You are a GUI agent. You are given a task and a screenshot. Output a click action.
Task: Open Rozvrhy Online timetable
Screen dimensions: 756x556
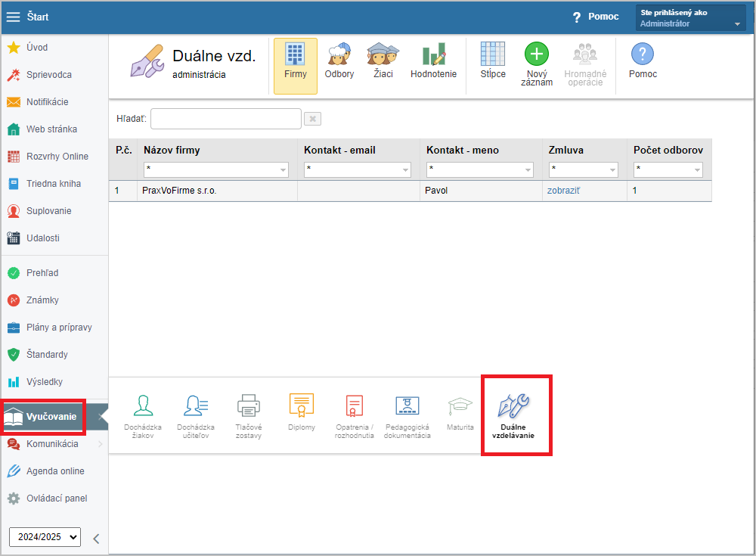point(48,157)
